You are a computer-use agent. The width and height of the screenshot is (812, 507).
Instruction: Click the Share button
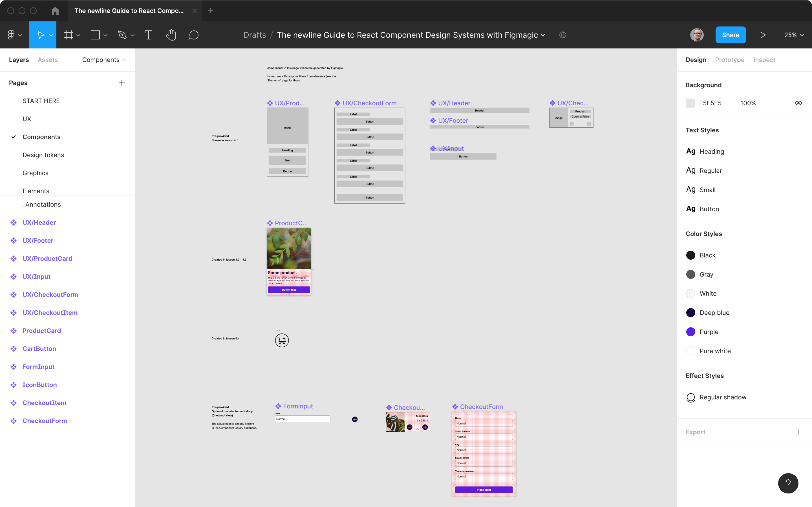(x=731, y=35)
